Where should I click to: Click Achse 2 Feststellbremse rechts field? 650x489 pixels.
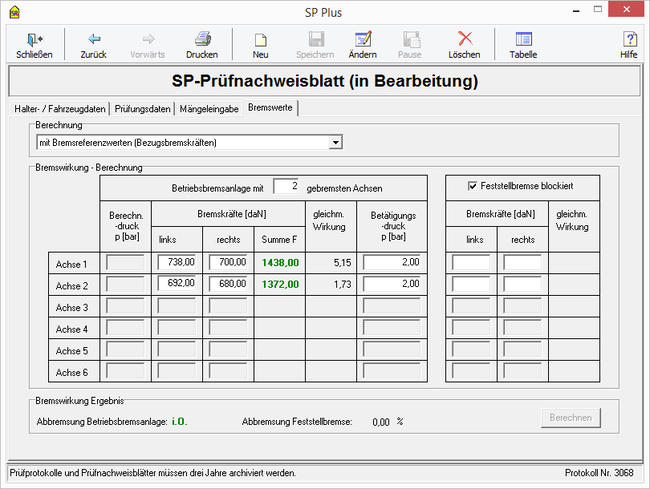pyautogui.click(x=522, y=284)
